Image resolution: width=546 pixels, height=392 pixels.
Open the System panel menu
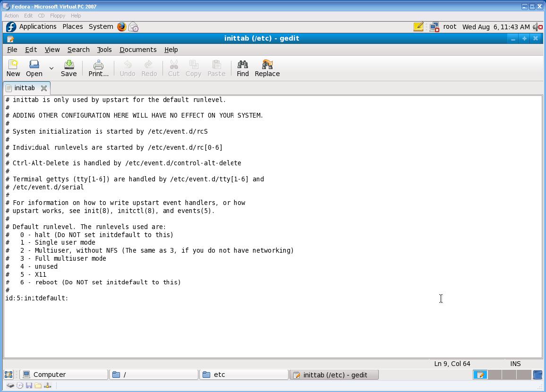point(101,27)
